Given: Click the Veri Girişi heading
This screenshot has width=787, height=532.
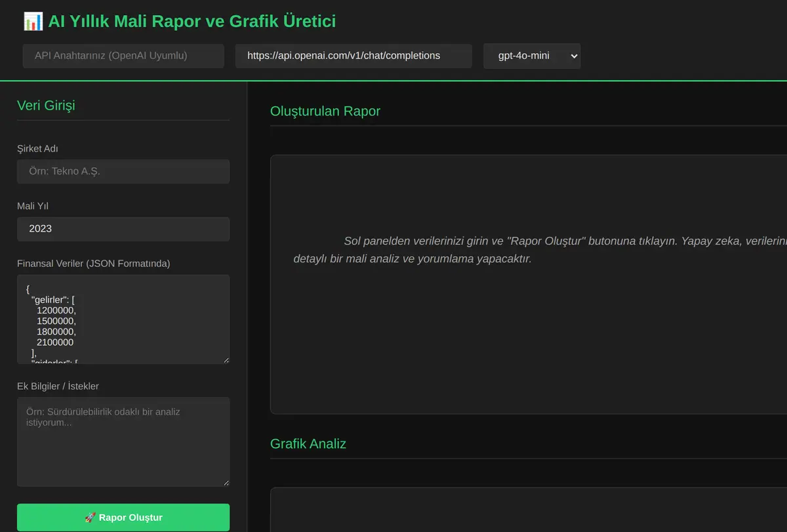Looking at the screenshot, I should click(46, 105).
